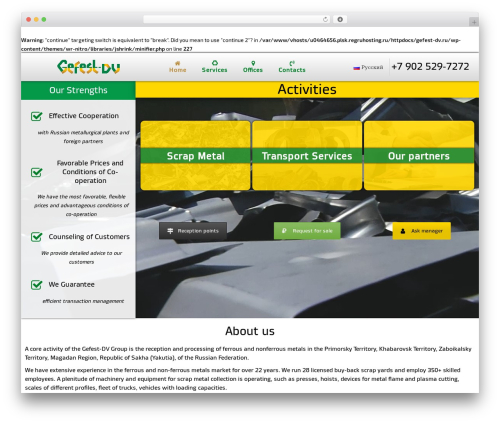The width and height of the screenshot is (500, 423).
Task: Click the Request for sale button
Action: [307, 231]
